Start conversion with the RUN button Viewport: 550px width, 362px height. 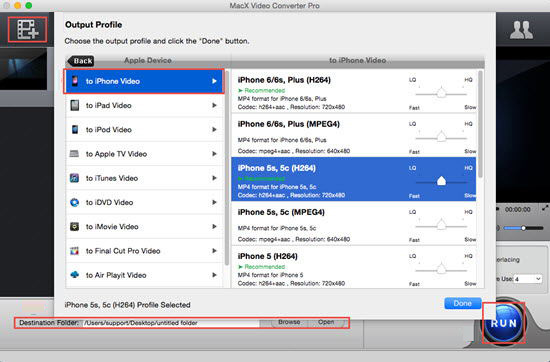point(503,322)
